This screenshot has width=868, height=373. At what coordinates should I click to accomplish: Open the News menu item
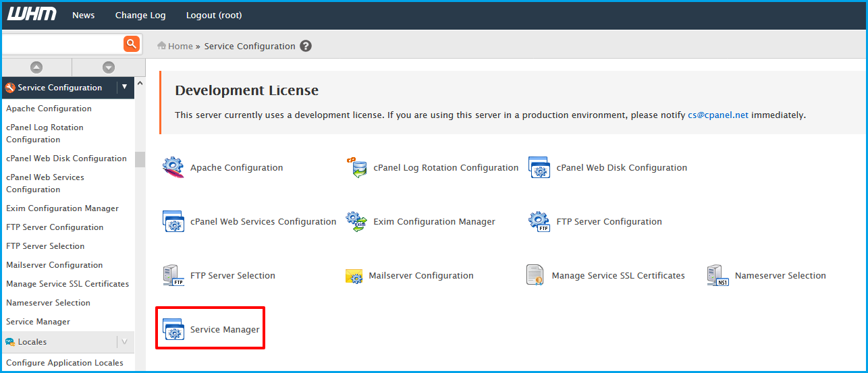84,15
